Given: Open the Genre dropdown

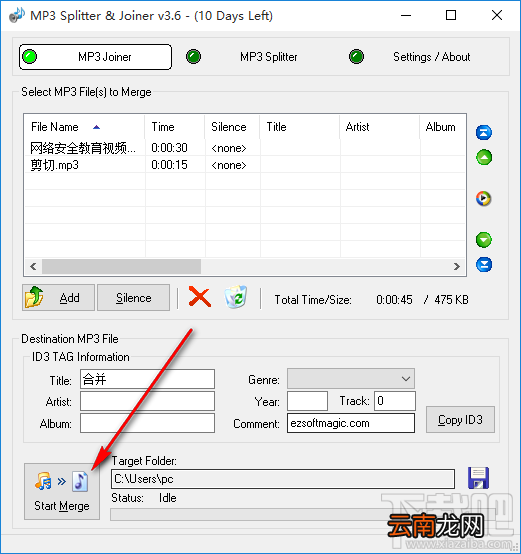Looking at the screenshot, I should pyautogui.click(x=351, y=379).
